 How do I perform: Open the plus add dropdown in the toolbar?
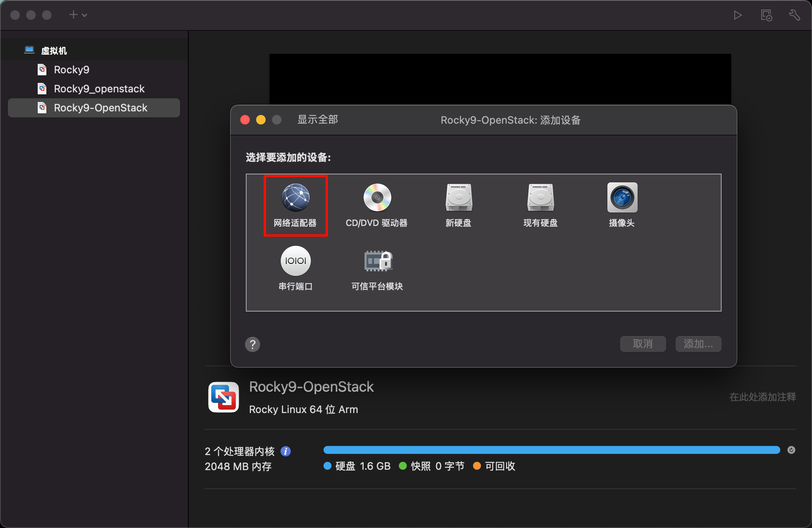click(x=78, y=15)
